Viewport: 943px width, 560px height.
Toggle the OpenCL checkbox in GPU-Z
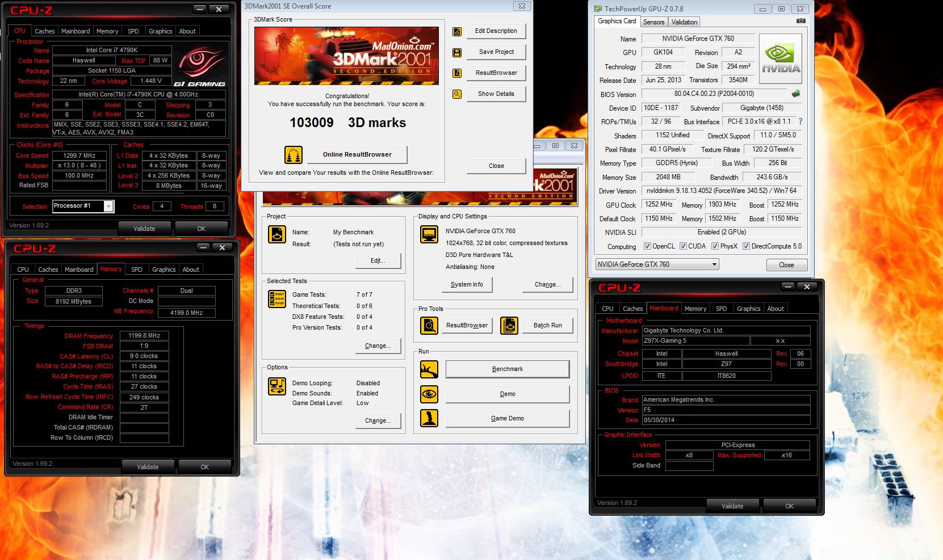tap(647, 246)
